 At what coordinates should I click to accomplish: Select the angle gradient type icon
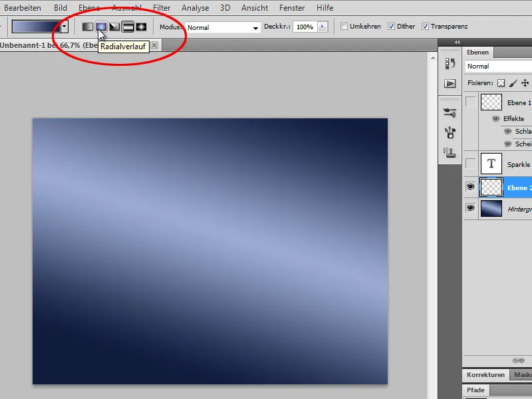tap(114, 27)
